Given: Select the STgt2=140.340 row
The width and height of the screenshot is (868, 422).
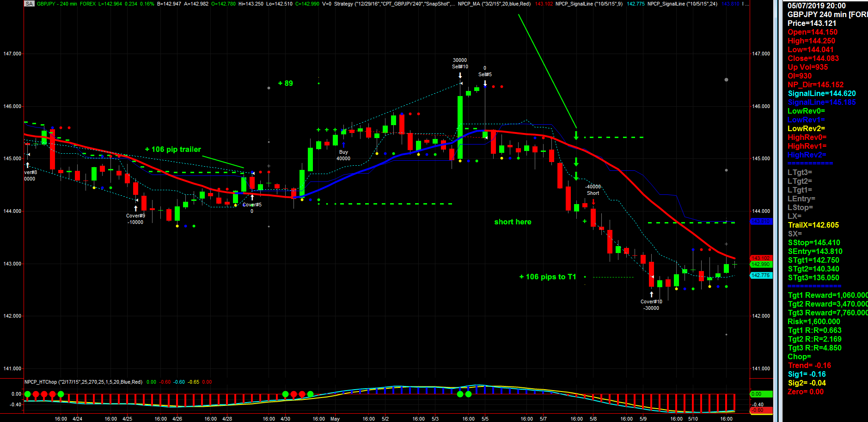Looking at the screenshot, I should [813, 269].
